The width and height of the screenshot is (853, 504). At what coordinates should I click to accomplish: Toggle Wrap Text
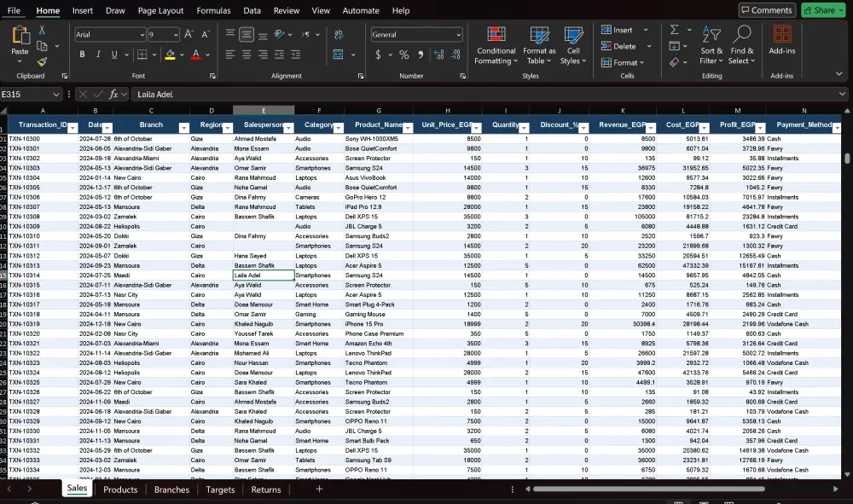[x=339, y=34]
